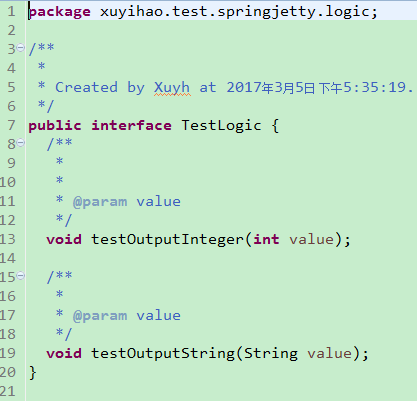Collapse the file header comment at line 3
417x401 pixels.
(x=21, y=48)
